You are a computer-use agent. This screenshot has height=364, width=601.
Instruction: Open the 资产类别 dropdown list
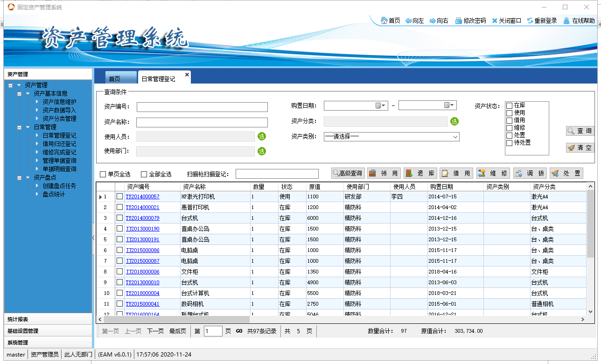[x=455, y=137]
